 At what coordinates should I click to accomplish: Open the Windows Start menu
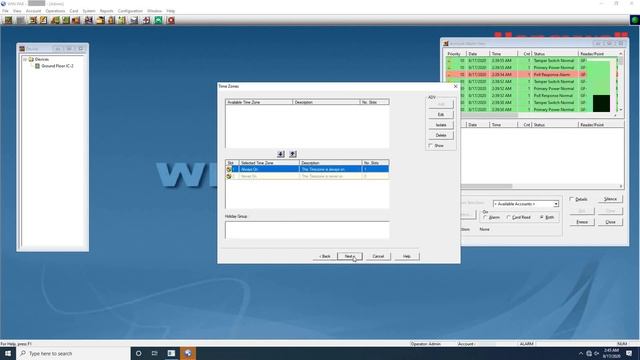pos(8,353)
